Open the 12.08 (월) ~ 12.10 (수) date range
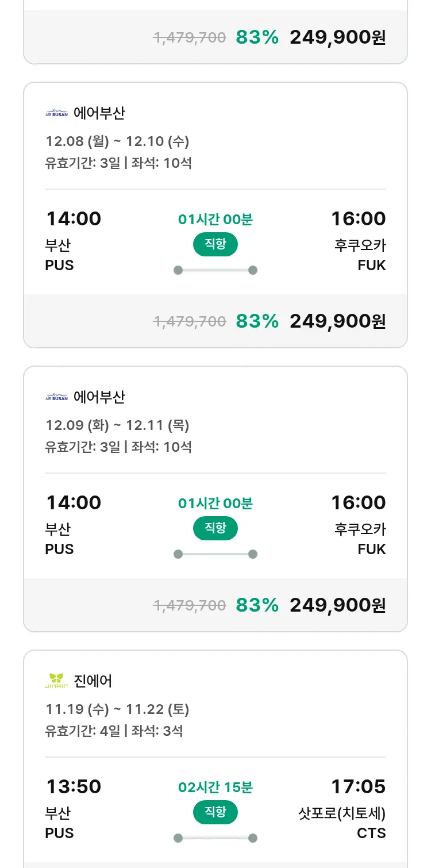 pos(117,141)
